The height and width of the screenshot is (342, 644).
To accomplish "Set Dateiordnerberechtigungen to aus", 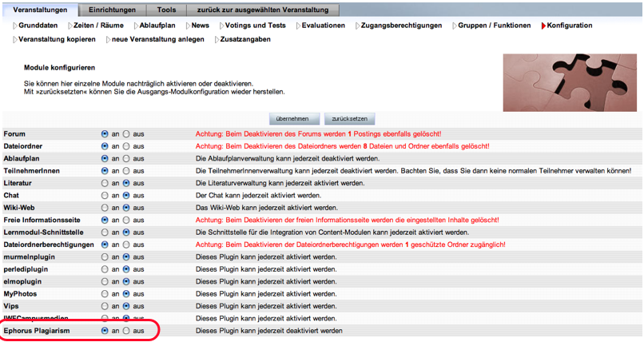I will pyautogui.click(x=126, y=245).
